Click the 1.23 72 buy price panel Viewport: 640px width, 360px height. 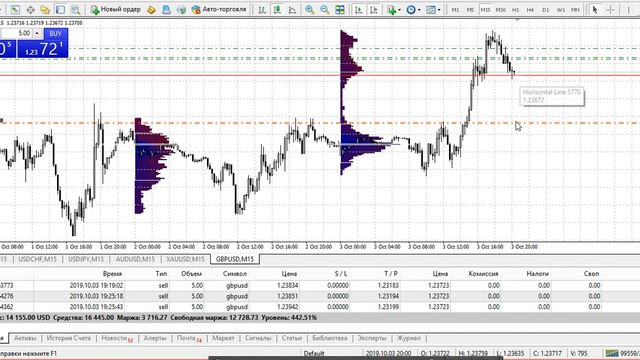coord(42,49)
